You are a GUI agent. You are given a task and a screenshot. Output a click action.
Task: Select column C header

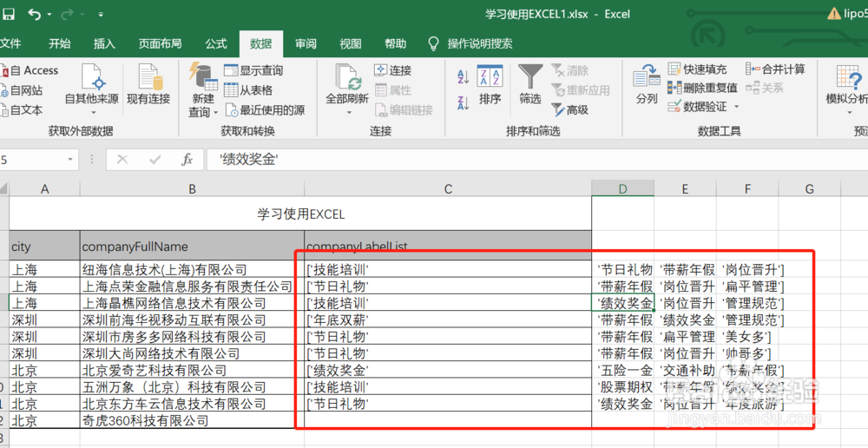click(448, 188)
